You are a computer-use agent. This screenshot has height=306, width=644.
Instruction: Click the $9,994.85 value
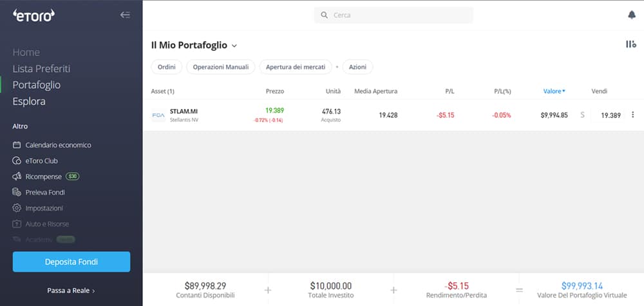coord(554,115)
